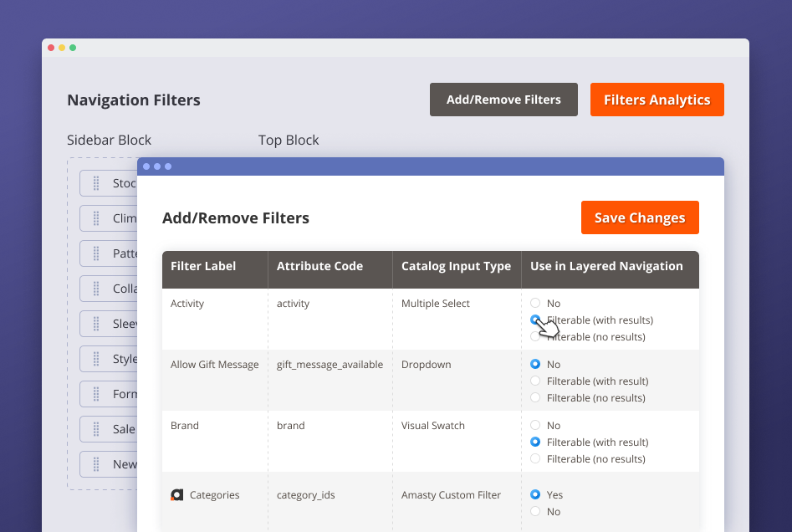Switch to the Sidebar Block section
Screen dimensions: 792x532
pos(109,141)
